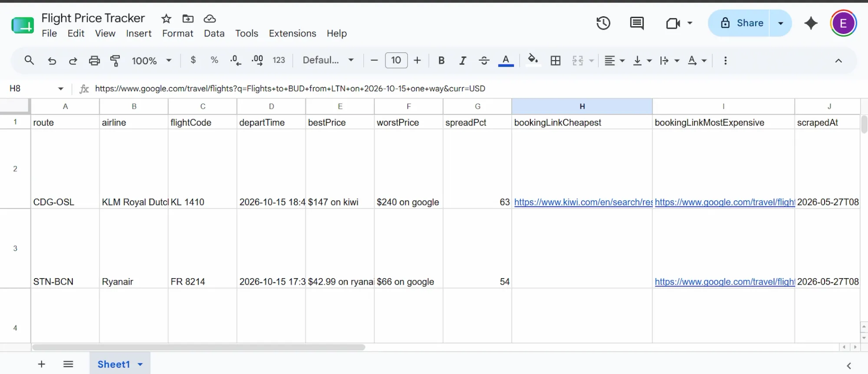868x374 pixels.
Task: Print the spreadsheet
Action: pyautogui.click(x=94, y=60)
